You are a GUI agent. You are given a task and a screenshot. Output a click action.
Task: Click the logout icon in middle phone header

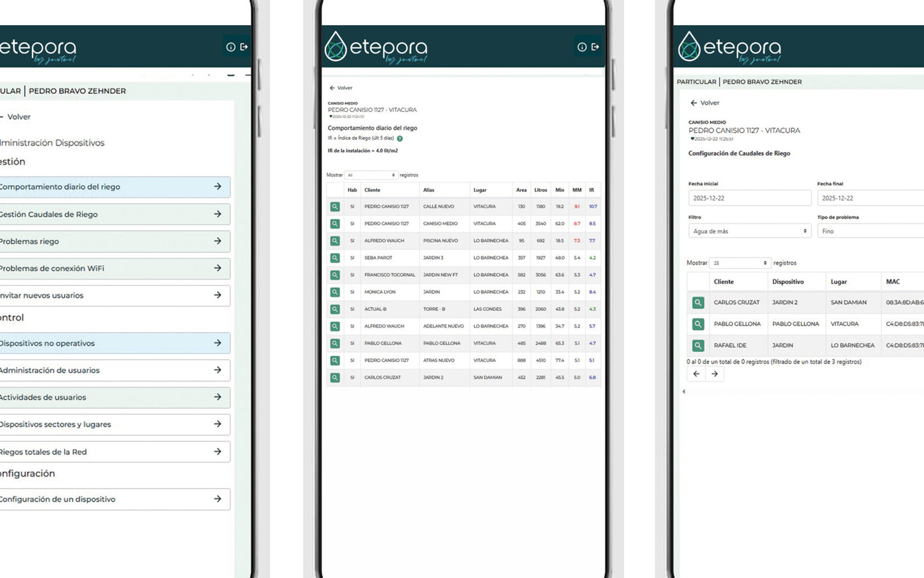595,47
